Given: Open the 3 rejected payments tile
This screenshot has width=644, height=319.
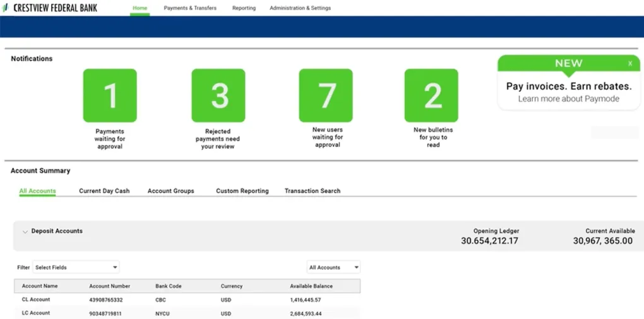Looking at the screenshot, I should 218,95.
